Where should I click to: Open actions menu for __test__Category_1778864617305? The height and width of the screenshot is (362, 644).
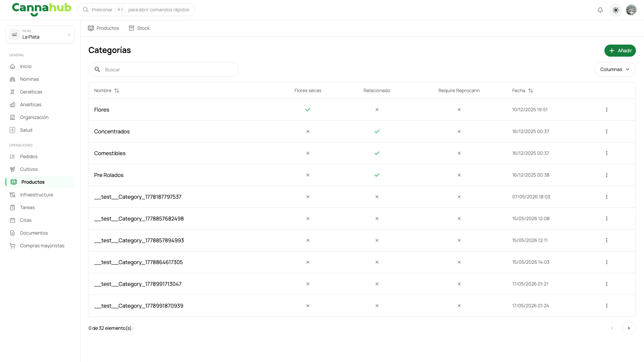click(x=606, y=262)
